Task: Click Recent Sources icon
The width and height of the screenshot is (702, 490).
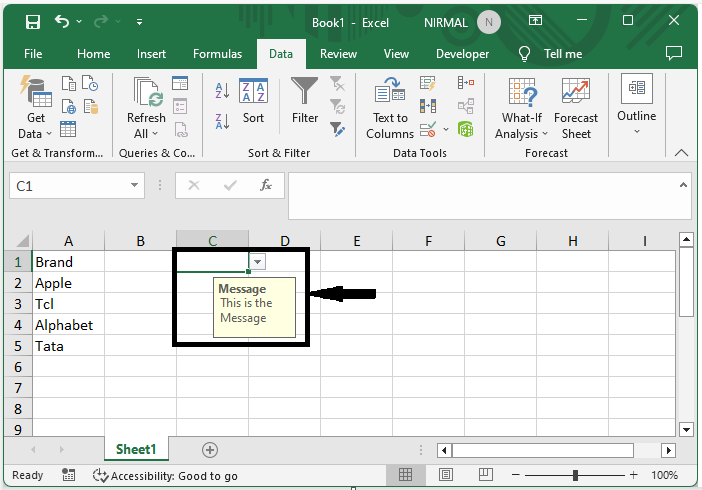Action: (90, 83)
